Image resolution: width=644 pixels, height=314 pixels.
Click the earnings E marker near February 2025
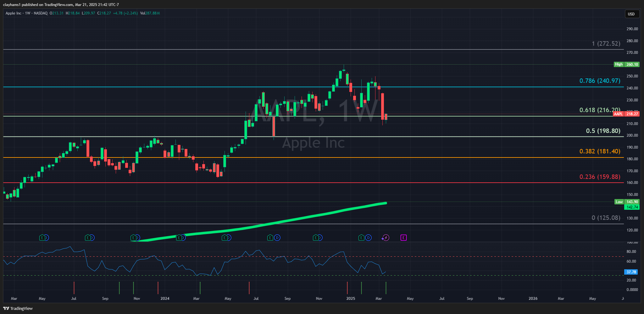(x=361, y=238)
